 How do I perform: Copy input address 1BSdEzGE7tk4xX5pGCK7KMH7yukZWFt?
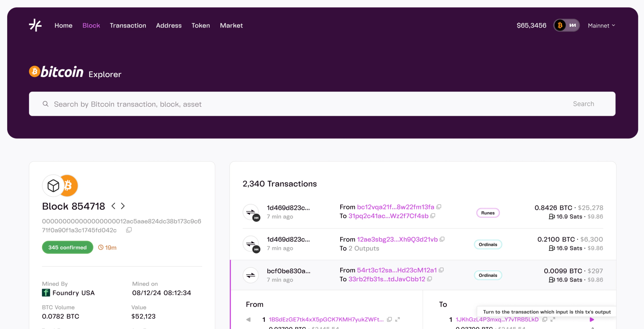[389, 319]
